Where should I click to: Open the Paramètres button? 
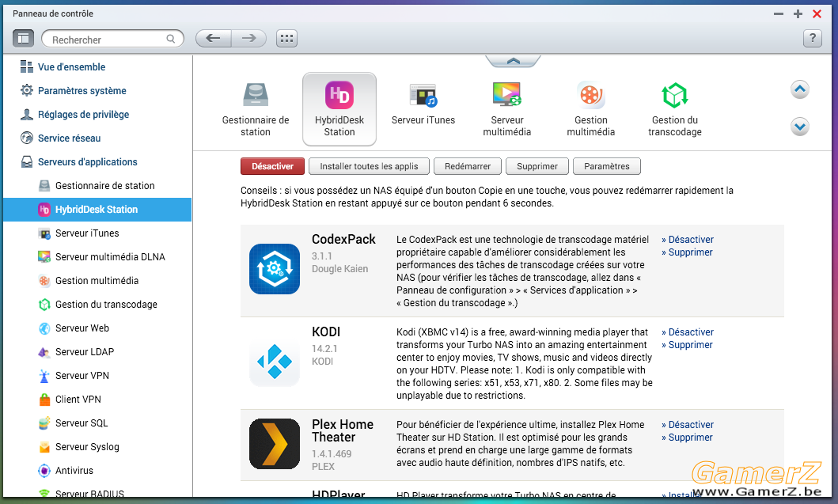607,166
